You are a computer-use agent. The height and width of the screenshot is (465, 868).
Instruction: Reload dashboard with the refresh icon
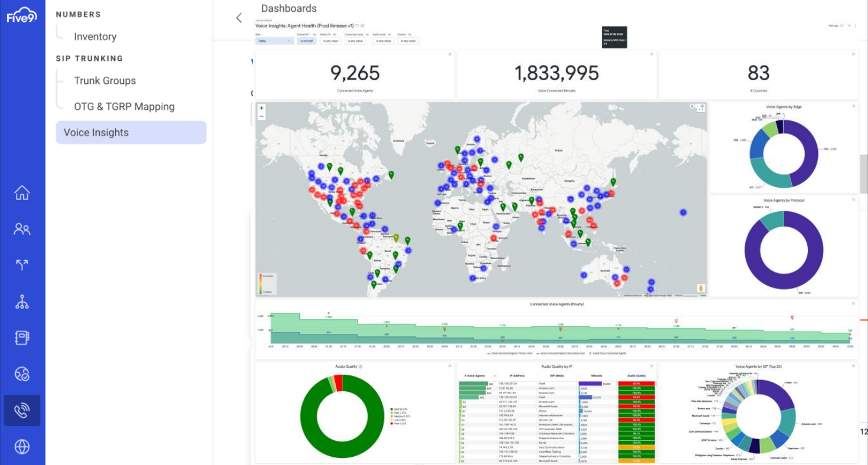pyautogui.click(x=842, y=25)
